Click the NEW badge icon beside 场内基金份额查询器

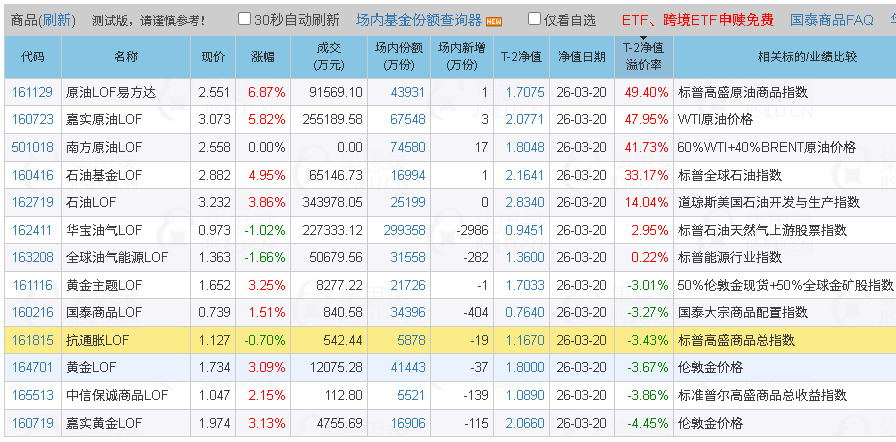[x=494, y=21]
